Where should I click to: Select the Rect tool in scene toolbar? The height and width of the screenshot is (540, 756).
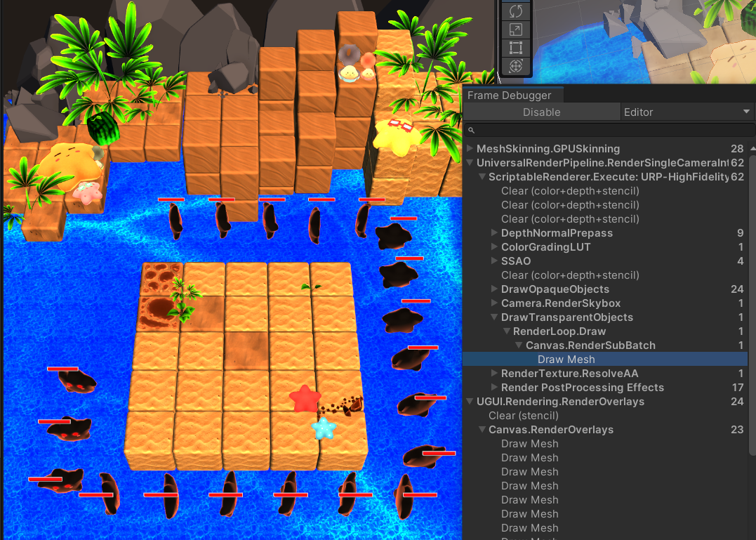(x=515, y=48)
